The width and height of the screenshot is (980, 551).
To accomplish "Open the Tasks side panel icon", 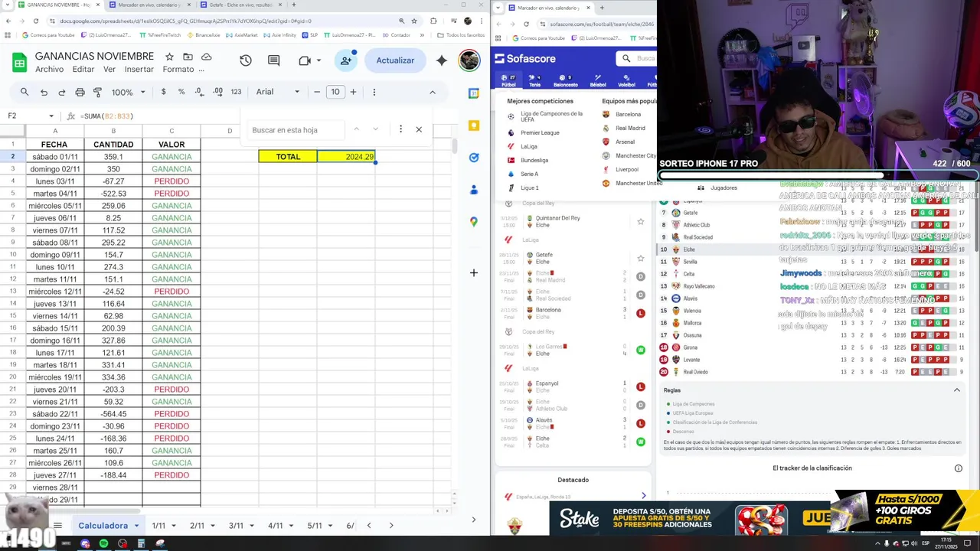I will coord(474,158).
